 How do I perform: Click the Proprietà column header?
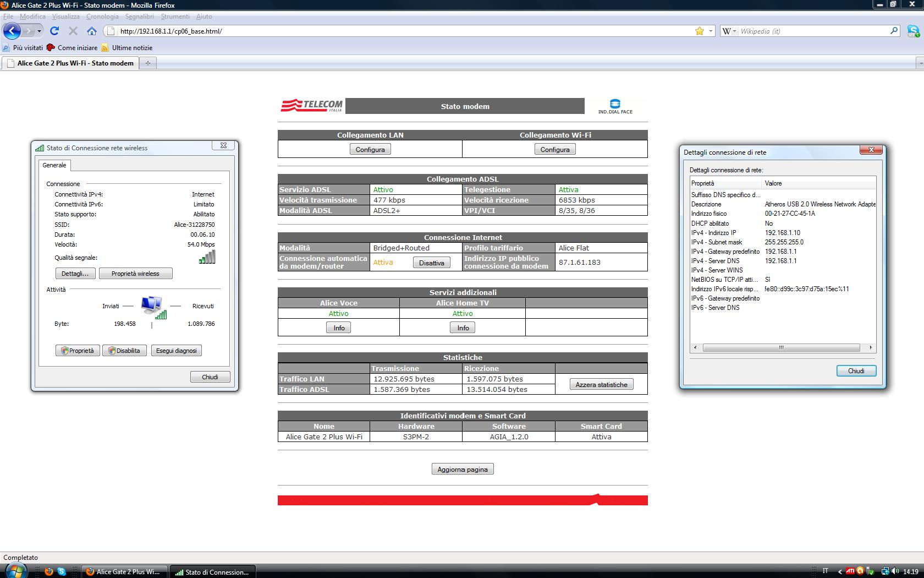726,183
